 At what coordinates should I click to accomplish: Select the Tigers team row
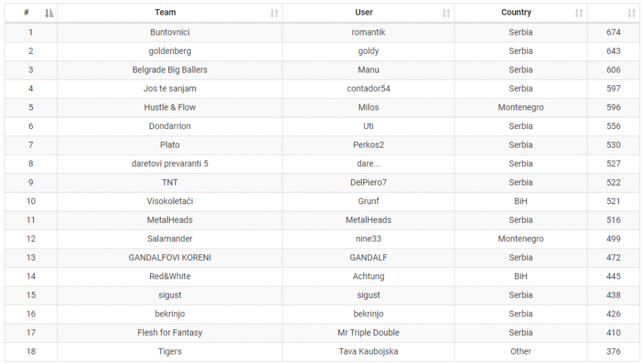click(170, 351)
